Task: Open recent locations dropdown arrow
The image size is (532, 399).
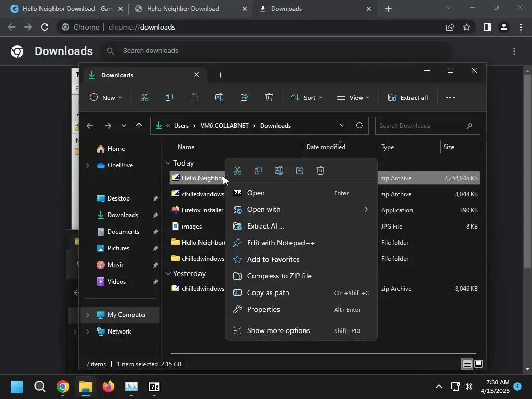Action: click(124, 126)
